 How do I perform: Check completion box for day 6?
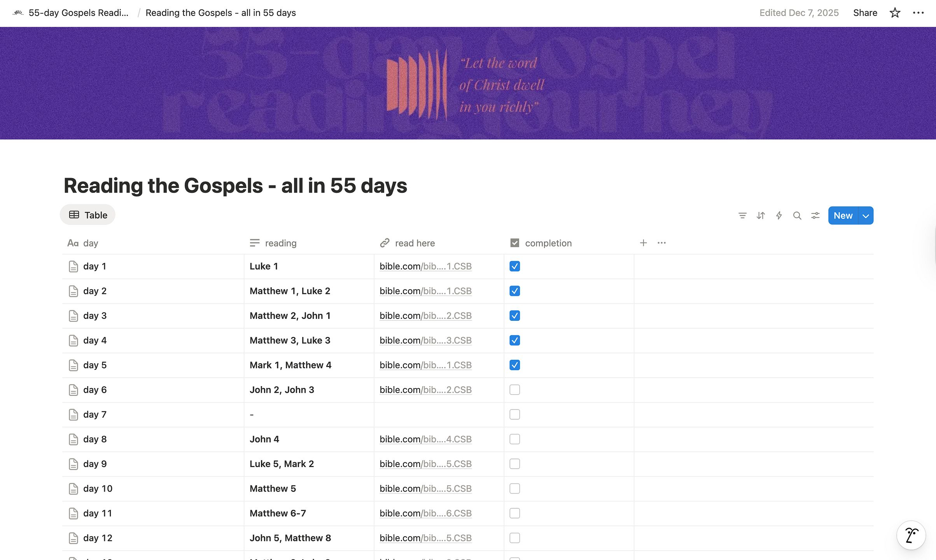pos(514,390)
